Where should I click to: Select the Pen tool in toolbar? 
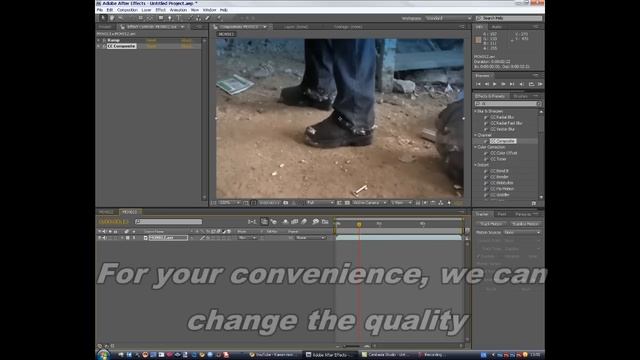pos(170,18)
